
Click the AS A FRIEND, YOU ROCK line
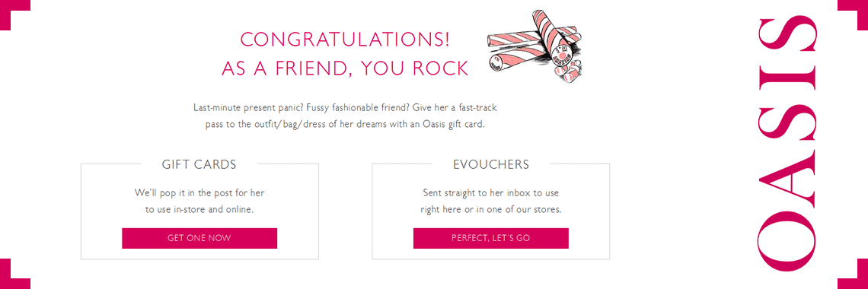(345, 68)
